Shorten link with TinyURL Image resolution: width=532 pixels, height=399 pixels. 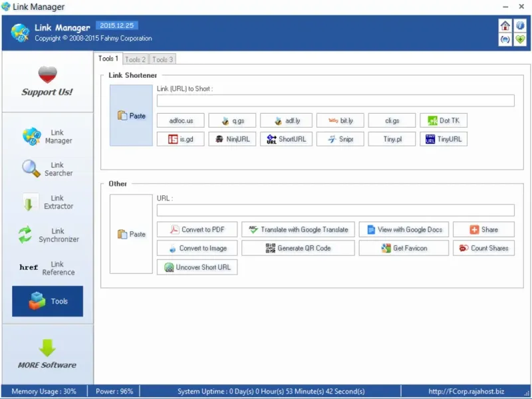(444, 139)
